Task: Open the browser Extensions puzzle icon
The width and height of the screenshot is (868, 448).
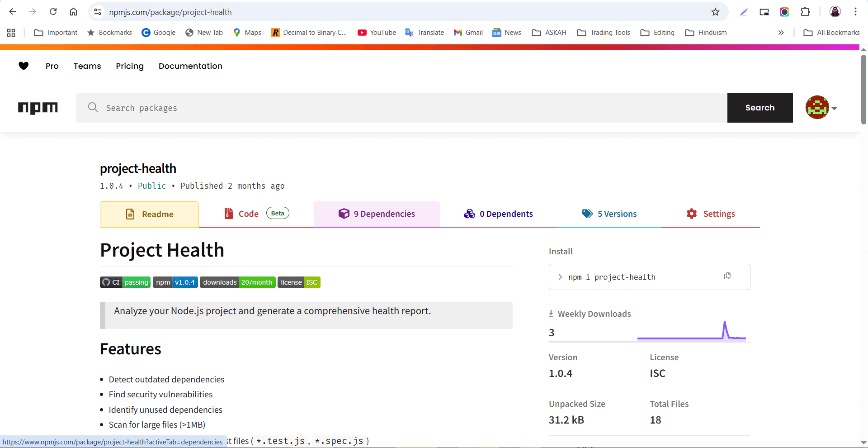Action: 805,12
